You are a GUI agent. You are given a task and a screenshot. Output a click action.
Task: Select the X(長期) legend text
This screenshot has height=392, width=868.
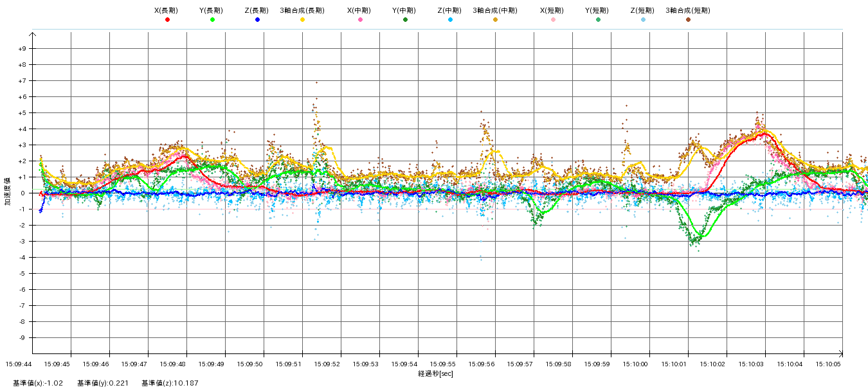click(x=167, y=10)
